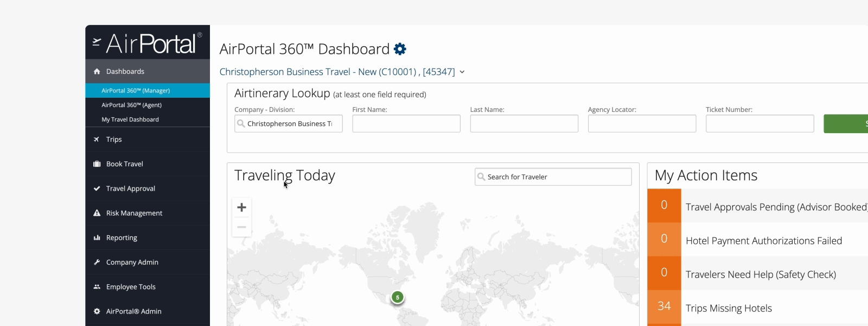Click the 0 tile for Hotel Payment Authorizations
868x326 pixels.
point(664,239)
